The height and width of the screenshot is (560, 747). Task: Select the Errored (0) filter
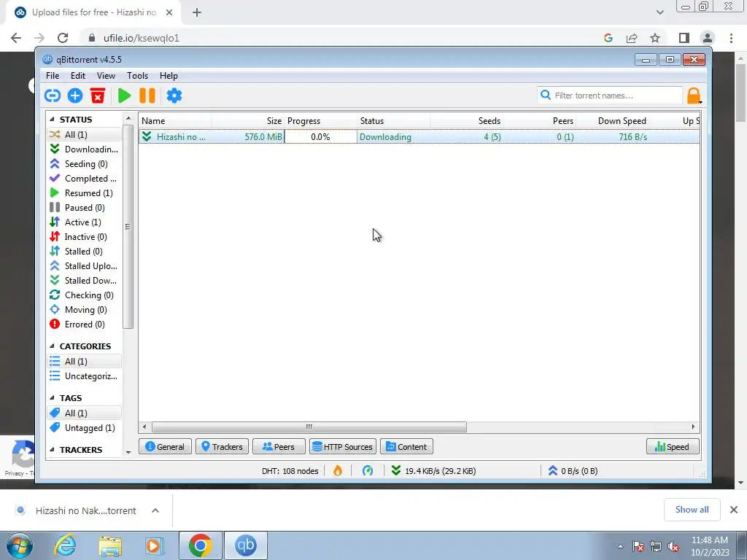[85, 324]
